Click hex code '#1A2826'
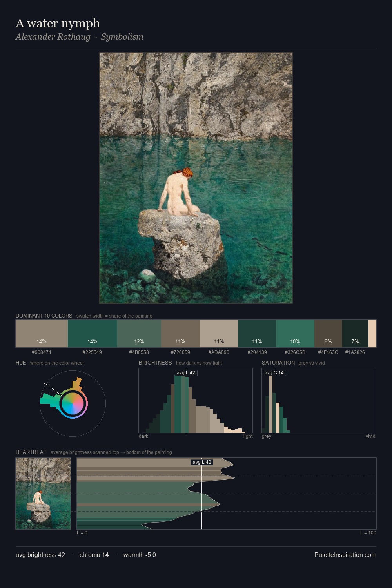The width and height of the screenshot is (392, 588). click(x=355, y=352)
